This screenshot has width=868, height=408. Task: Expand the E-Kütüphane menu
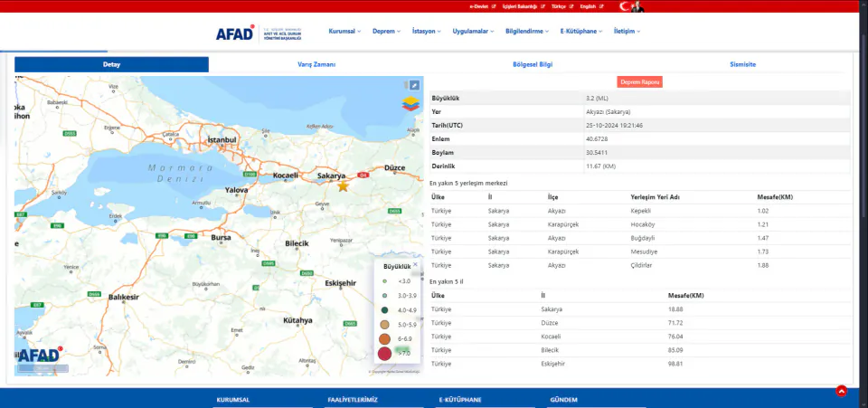click(581, 32)
